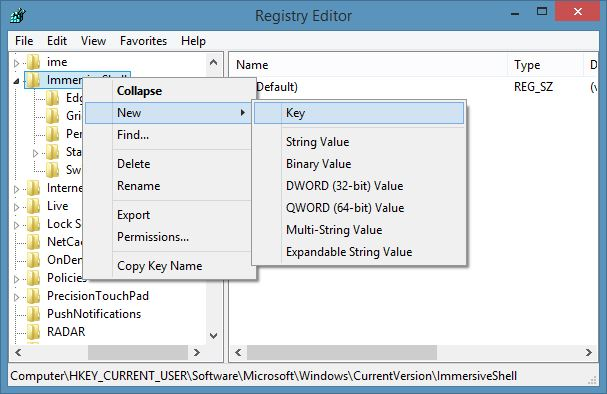Create a new QWORD (64-bit) Value
Image resolution: width=607 pixels, height=394 pixels.
(359, 208)
